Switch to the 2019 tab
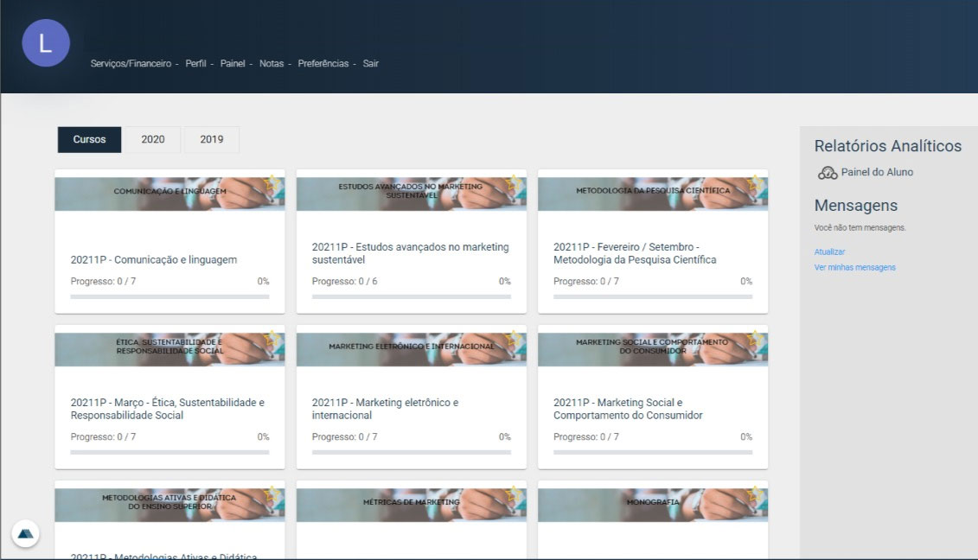This screenshot has height=560, width=978. [x=212, y=140]
